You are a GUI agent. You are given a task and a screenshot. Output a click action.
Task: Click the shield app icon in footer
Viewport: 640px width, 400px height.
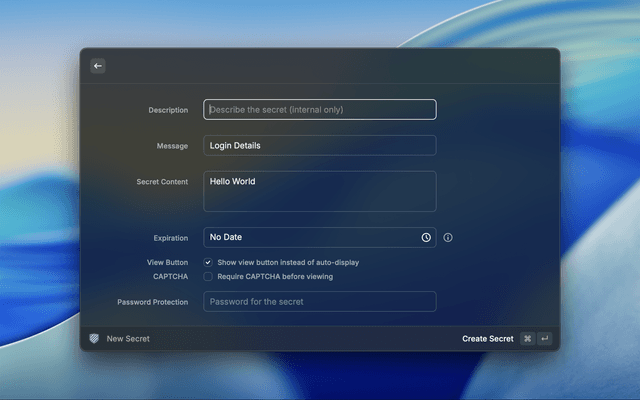[x=94, y=339]
